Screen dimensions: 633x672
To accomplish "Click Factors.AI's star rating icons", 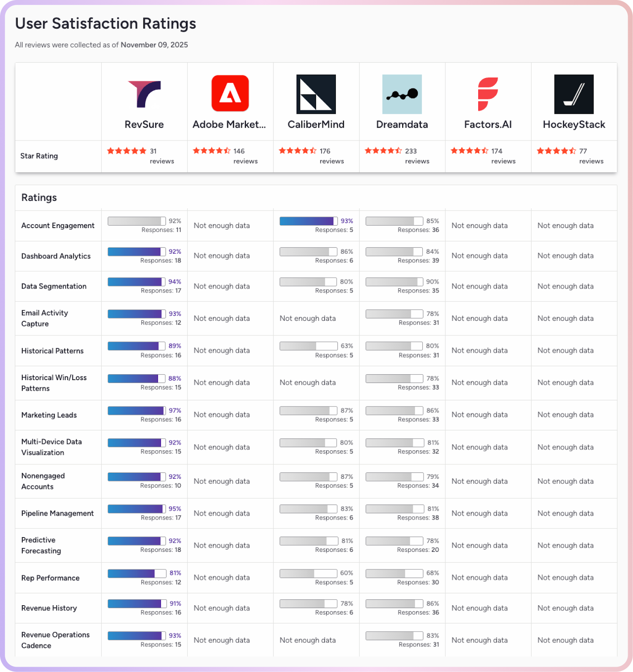I will [x=469, y=151].
